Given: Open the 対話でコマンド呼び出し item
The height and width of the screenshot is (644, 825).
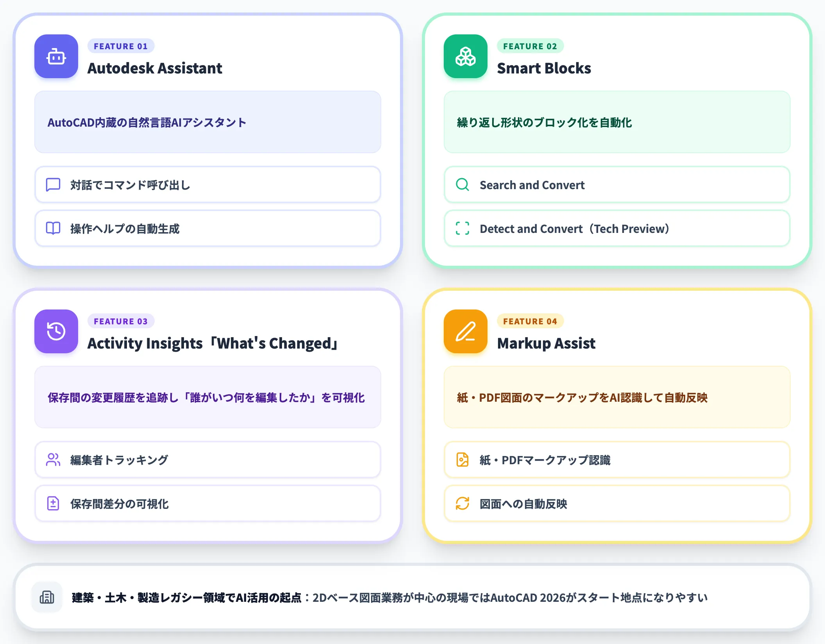Looking at the screenshot, I should [x=208, y=185].
